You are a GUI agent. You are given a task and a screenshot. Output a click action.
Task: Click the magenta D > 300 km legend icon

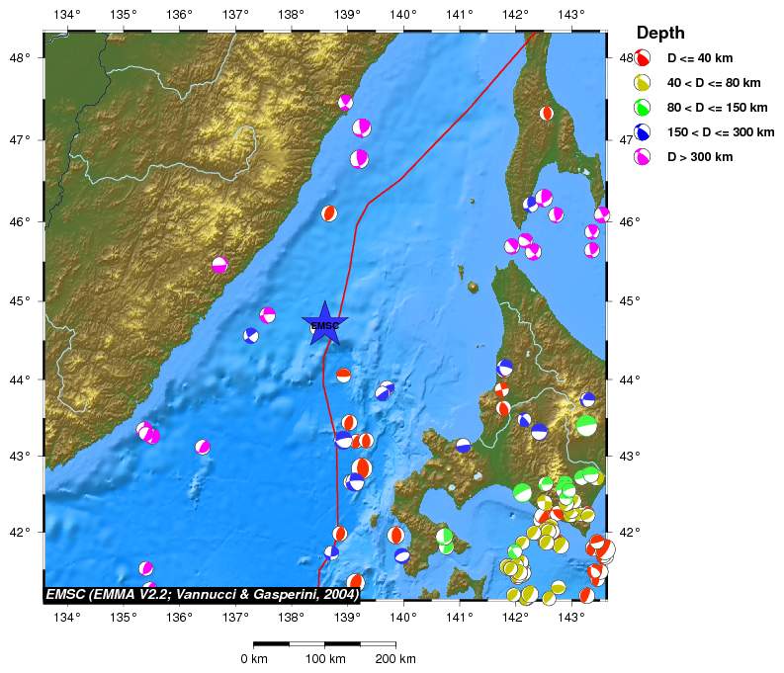tap(643, 156)
